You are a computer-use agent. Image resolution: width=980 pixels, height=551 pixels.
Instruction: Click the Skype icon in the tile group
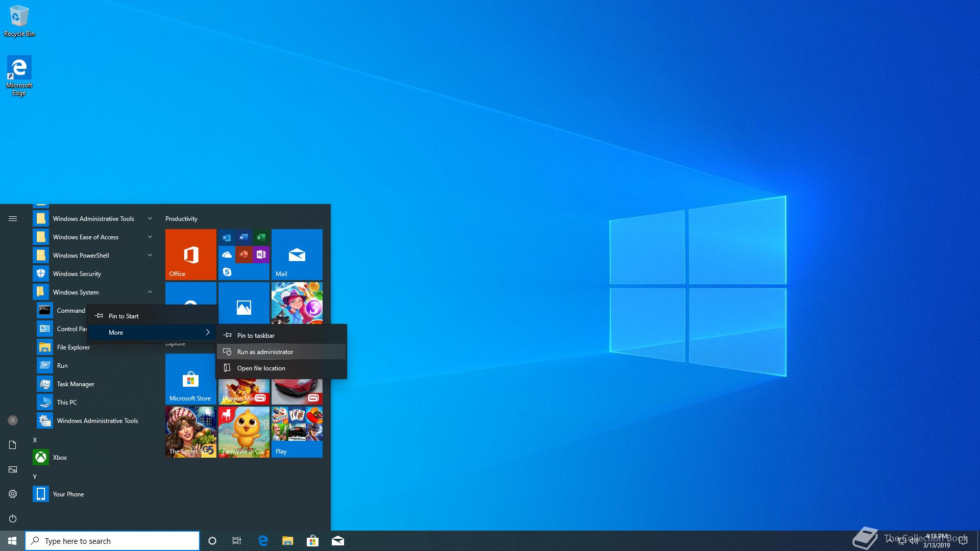(x=227, y=272)
